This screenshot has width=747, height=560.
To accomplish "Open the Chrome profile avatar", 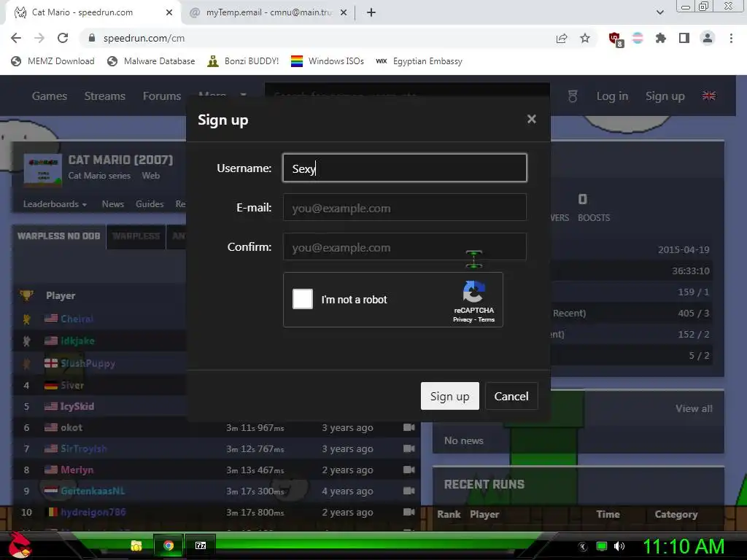I will pos(708,38).
